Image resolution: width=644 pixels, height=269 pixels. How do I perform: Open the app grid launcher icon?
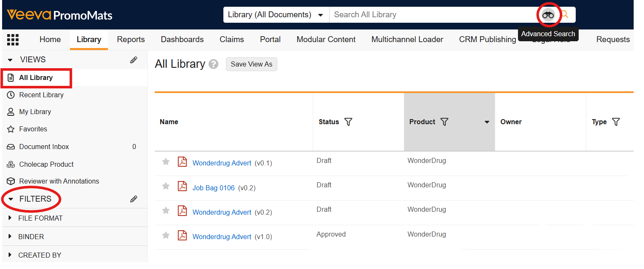click(13, 40)
